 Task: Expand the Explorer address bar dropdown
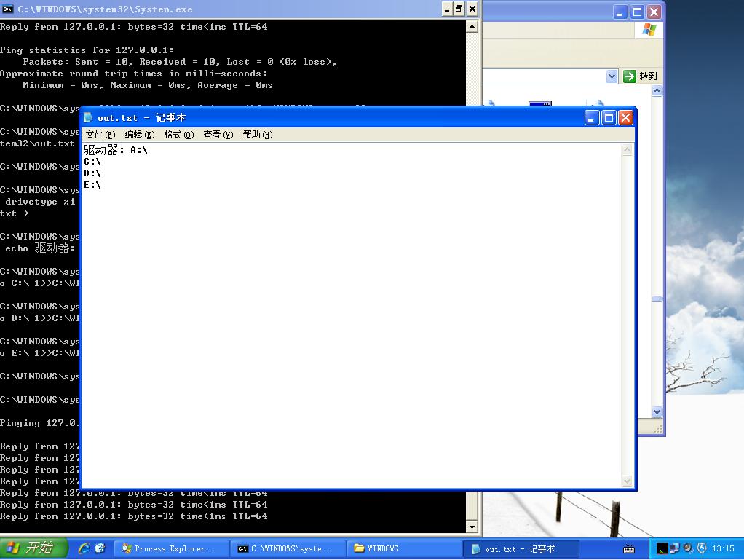[612, 76]
